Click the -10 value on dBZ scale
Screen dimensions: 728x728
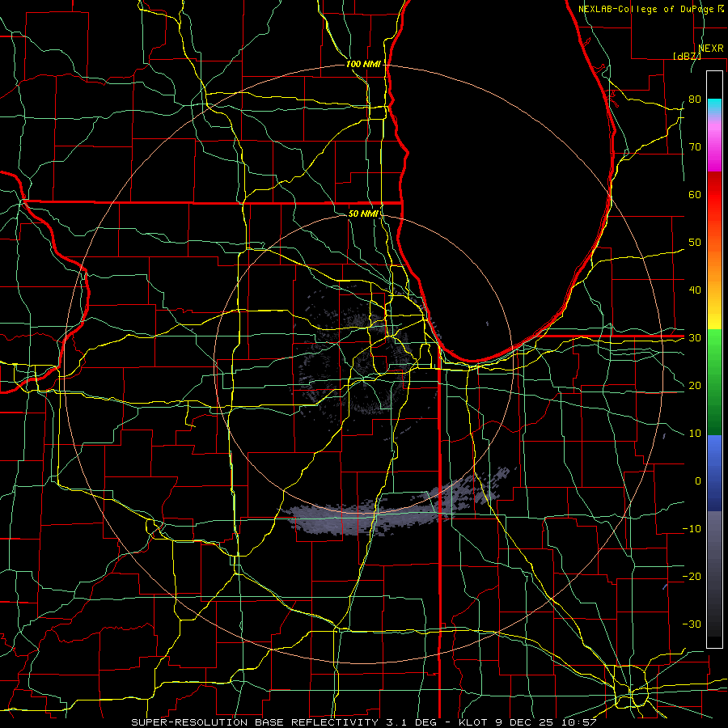pos(692,529)
